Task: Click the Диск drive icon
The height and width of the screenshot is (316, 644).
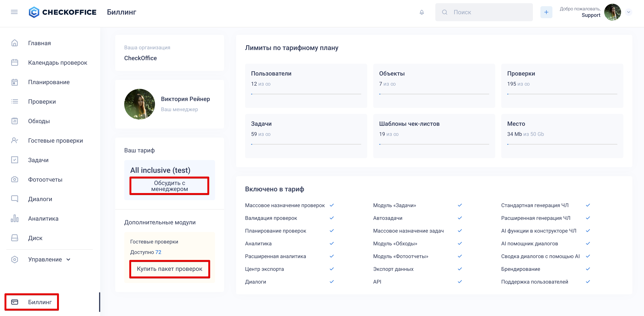Action: (14, 238)
